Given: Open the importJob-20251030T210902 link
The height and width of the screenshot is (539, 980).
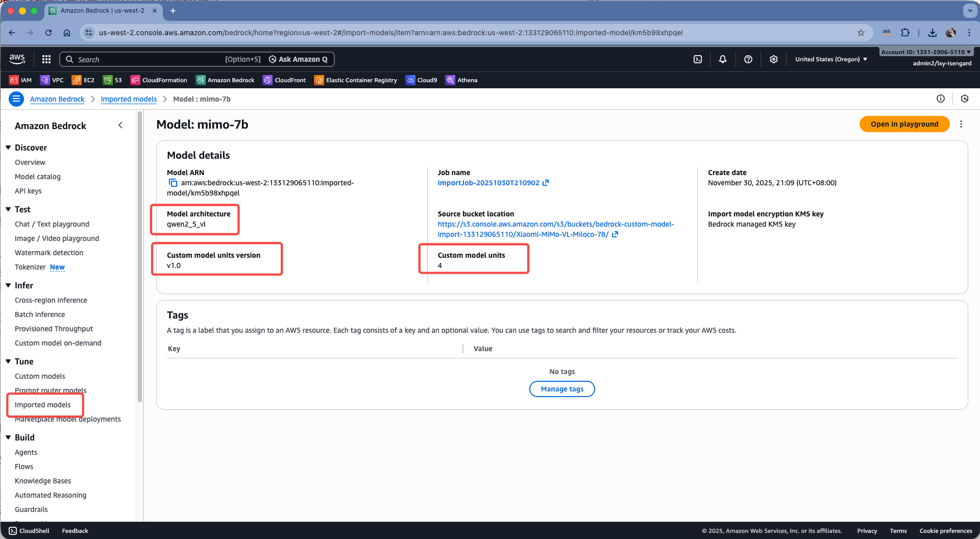Looking at the screenshot, I should pyautogui.click(x=488, y=183).
